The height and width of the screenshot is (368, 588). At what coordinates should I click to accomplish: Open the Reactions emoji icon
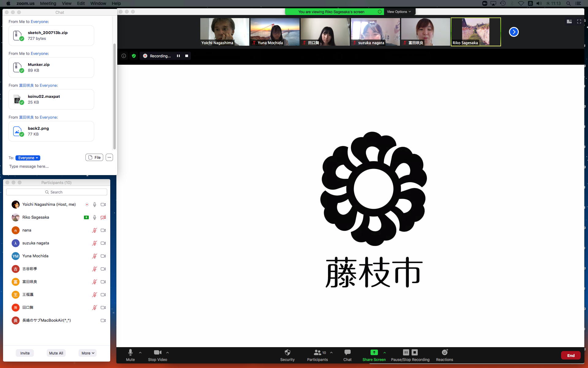pos(444,352)
